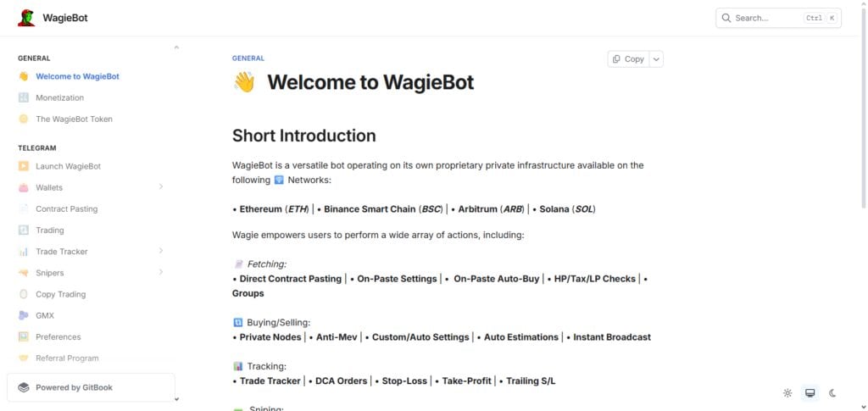The image size is (868, 411).
Task: Open the Monetization page
Action: pos(60,98)
